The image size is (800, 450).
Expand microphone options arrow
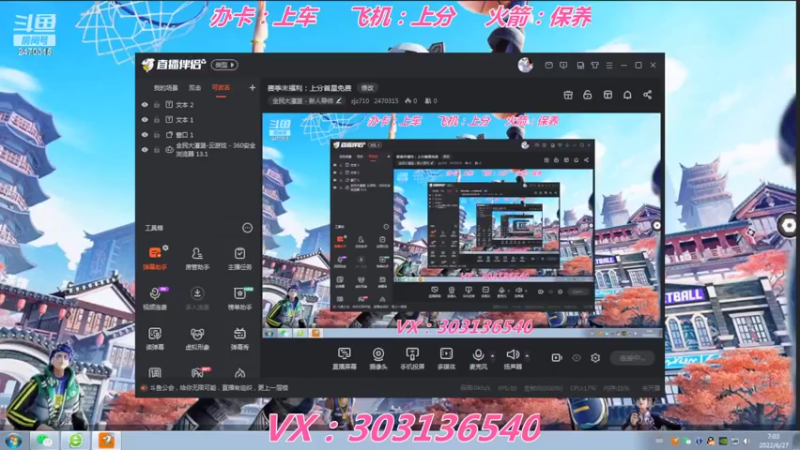coord(492,356)
